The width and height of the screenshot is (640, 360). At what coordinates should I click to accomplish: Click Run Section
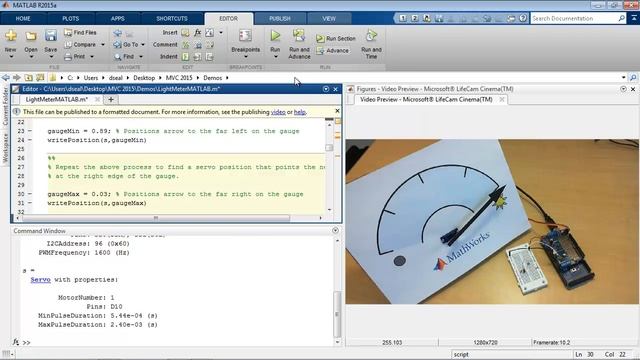(336, 38)
